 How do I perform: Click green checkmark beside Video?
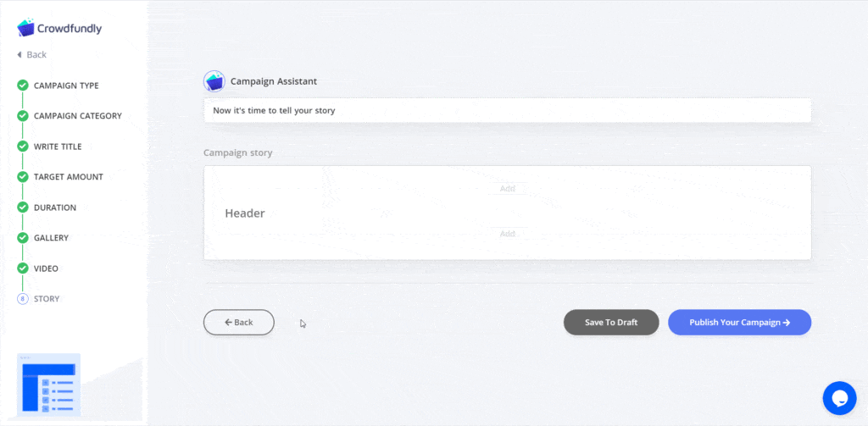[x=23, y=268]
